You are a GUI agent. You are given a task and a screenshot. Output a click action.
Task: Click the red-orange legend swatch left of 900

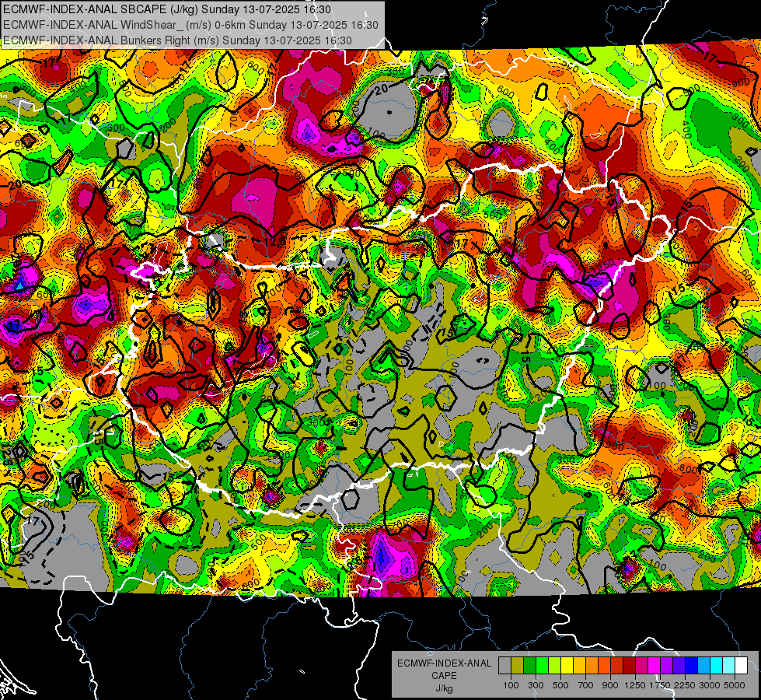coord(604,665)
